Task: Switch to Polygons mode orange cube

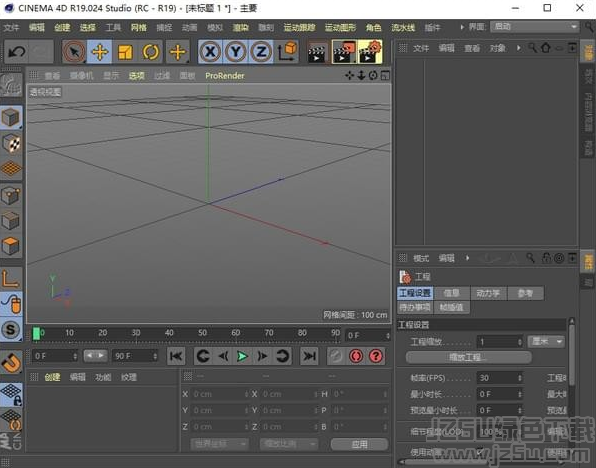Action: (x=11, y=246)
